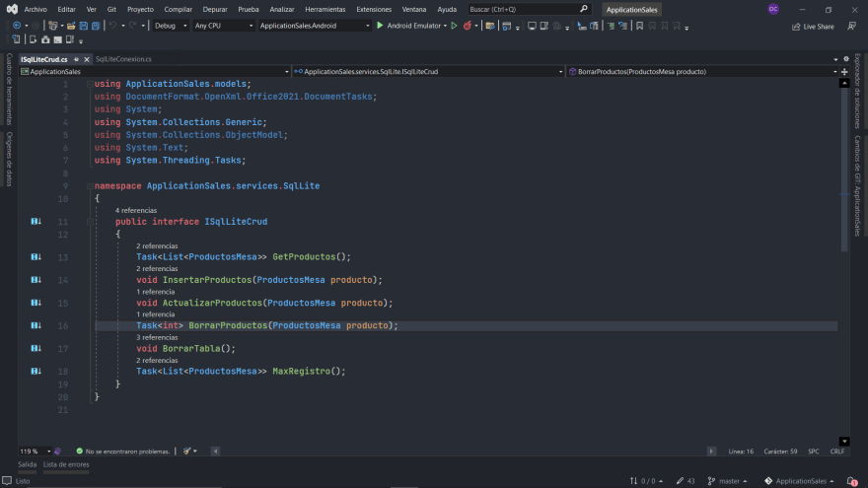Open the Lista de errores tab
The image size is (868, 488).
66,464
